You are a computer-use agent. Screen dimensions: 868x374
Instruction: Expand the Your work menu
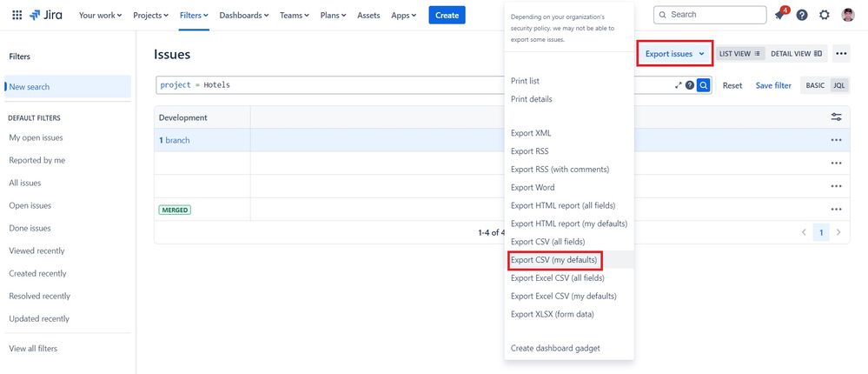coord(100,16)
